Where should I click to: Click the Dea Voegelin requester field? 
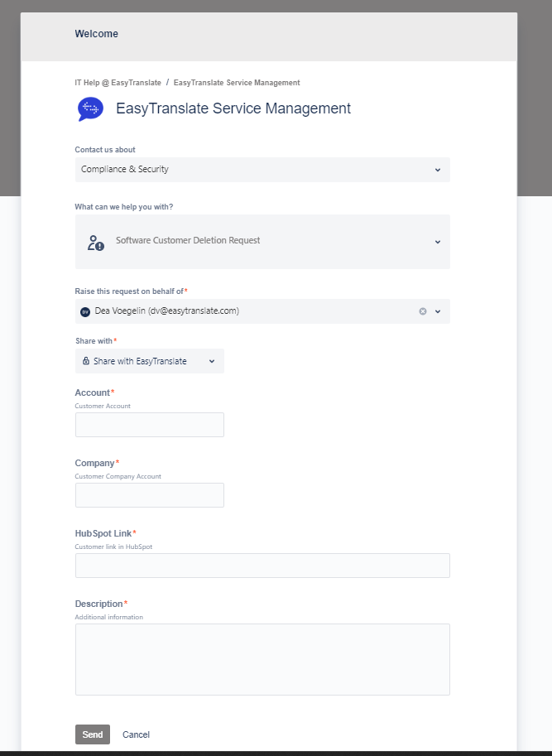tap(248, 311)
